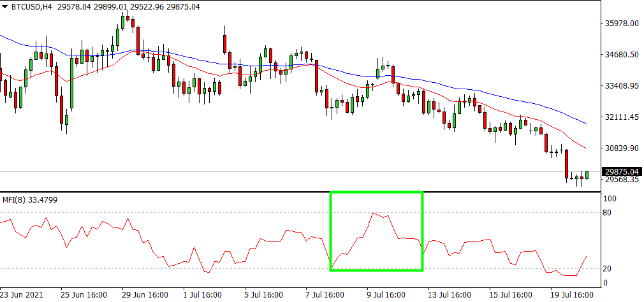Click the last green candle on the chart
The image size is (644, 302).
tap(587, 175)
